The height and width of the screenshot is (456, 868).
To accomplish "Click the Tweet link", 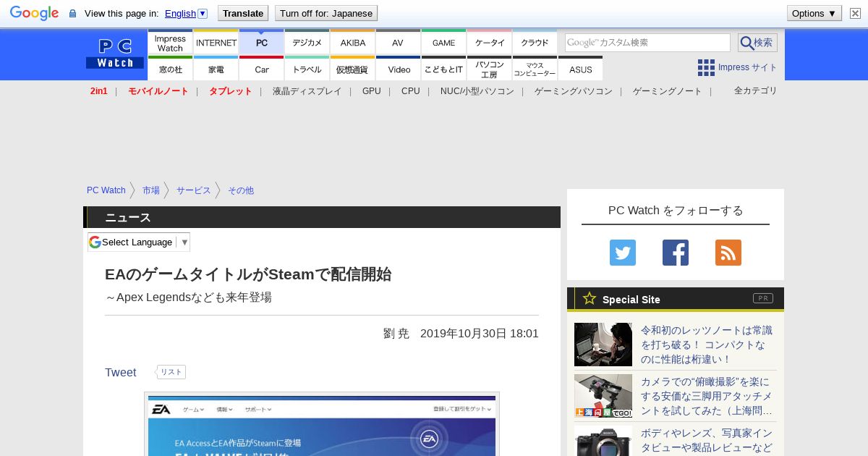I will 121,372.
